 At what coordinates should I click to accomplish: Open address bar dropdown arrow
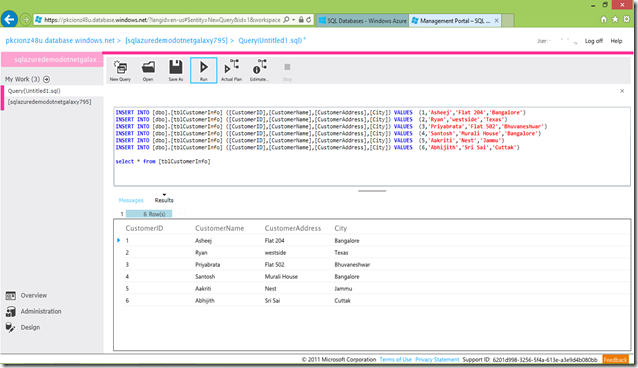tap(293, 20)
